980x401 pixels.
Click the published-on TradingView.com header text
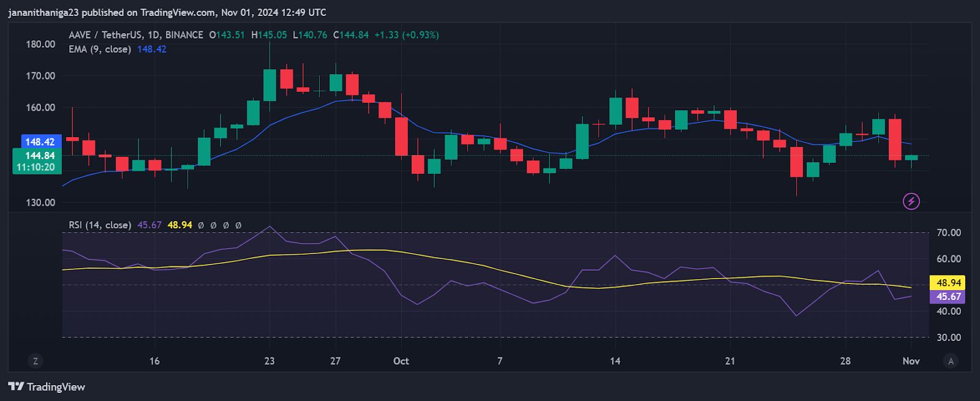pyautogui.click(x=167, y=12)
